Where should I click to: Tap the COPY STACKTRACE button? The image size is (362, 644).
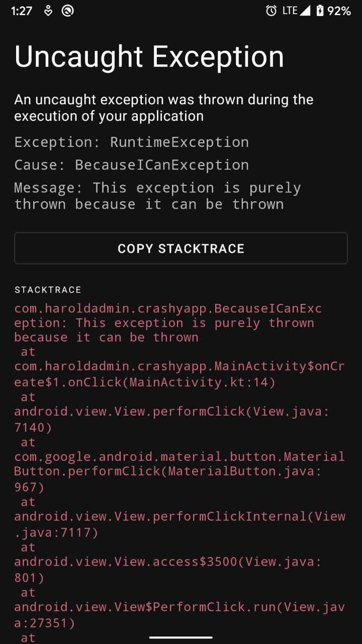coord(181,248)
